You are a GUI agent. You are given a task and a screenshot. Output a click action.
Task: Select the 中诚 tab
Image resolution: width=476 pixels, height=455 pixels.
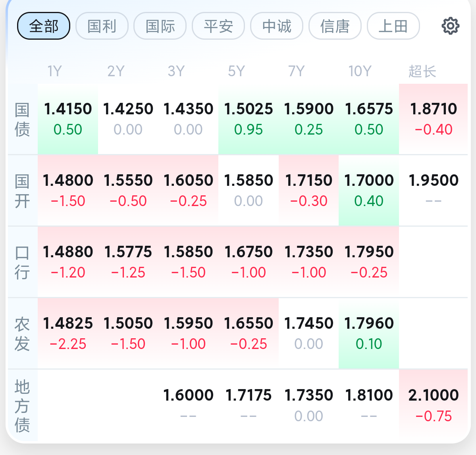tap(277, 26)
